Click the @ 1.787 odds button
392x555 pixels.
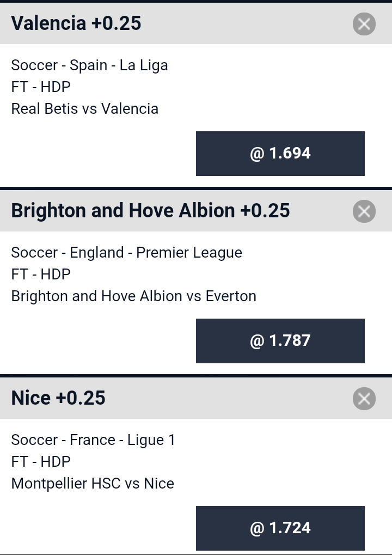280,341
